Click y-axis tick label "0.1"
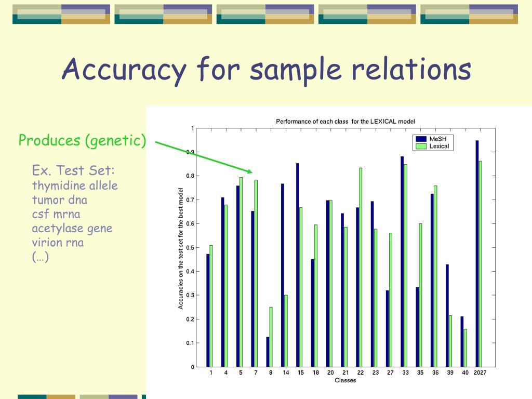This screenshot has width=532, height=399. [190, 343]
